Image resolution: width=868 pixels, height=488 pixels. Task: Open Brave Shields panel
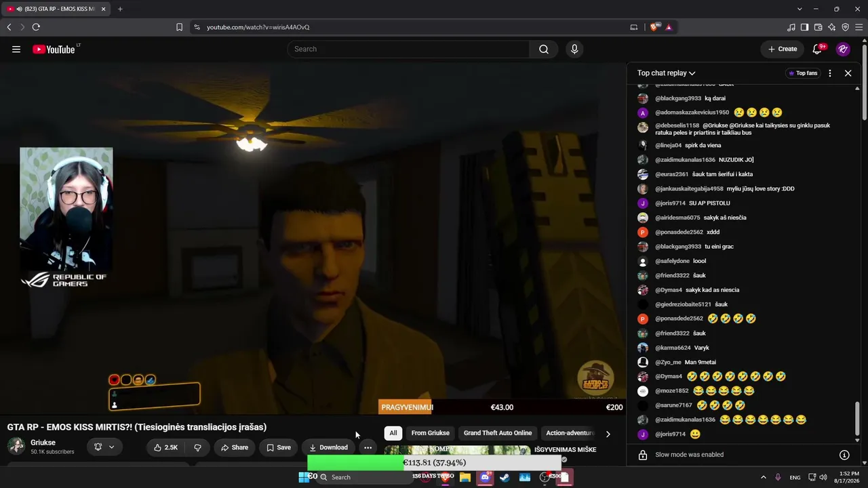(x=654, y=27)
